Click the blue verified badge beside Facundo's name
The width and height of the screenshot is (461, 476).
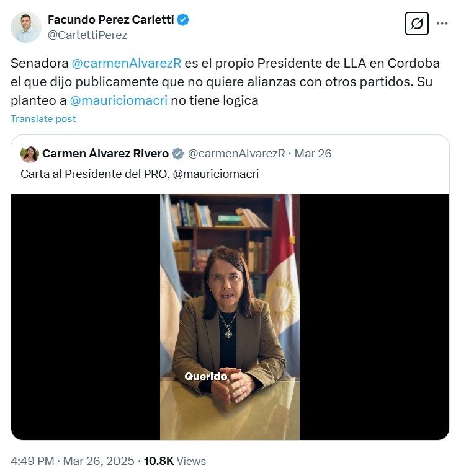pos(183,20)
